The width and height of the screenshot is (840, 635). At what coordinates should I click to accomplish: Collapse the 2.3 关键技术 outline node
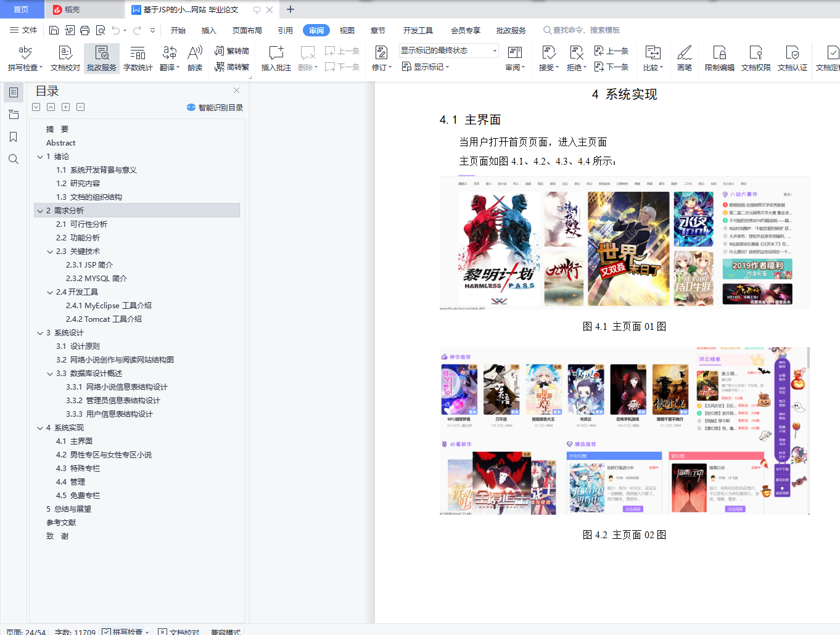tap(50, 252)
